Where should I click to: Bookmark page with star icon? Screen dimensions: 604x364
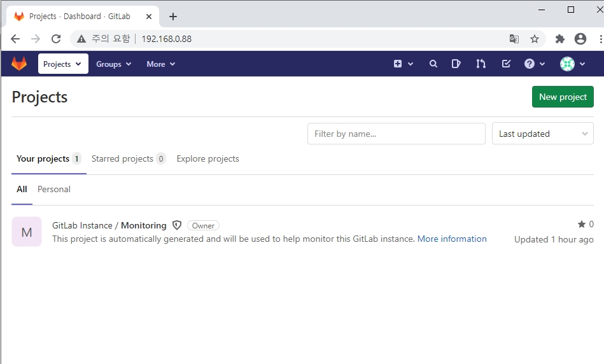coord(534,39)
